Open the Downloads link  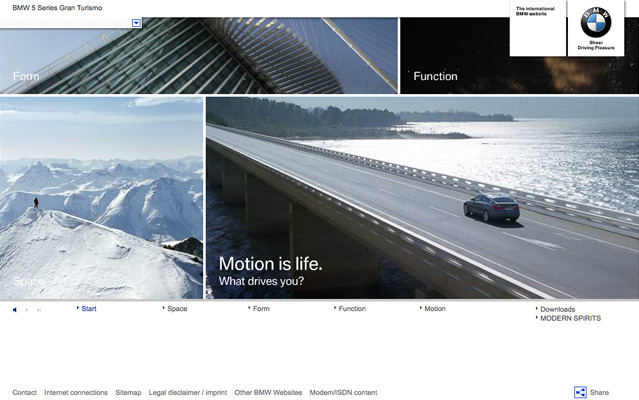[x=557, y=310]
